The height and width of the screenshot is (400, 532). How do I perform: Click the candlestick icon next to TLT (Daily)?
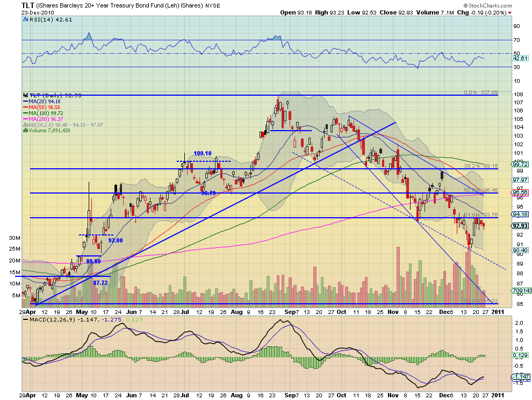click(x=26, y=95)
